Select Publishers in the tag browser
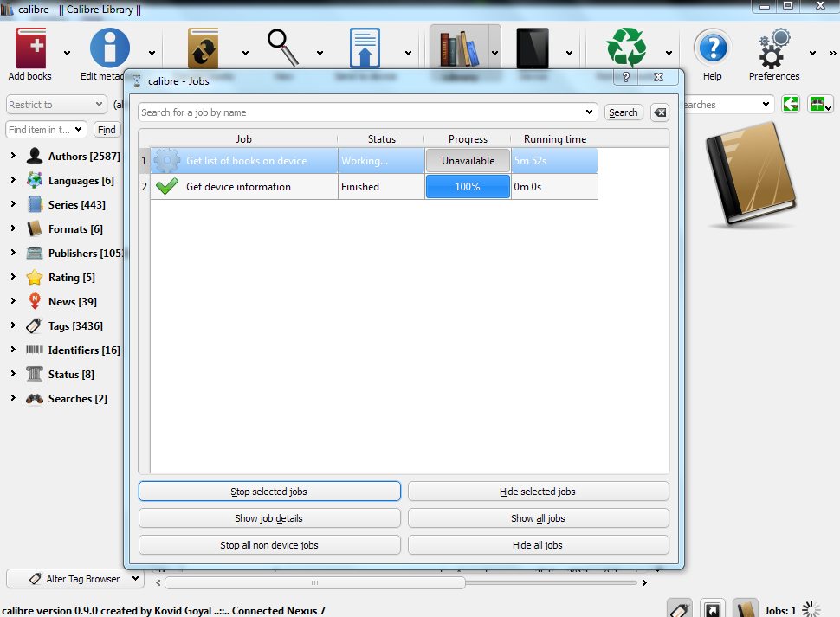This screenshot has width=840, height=617. (86, 253)
